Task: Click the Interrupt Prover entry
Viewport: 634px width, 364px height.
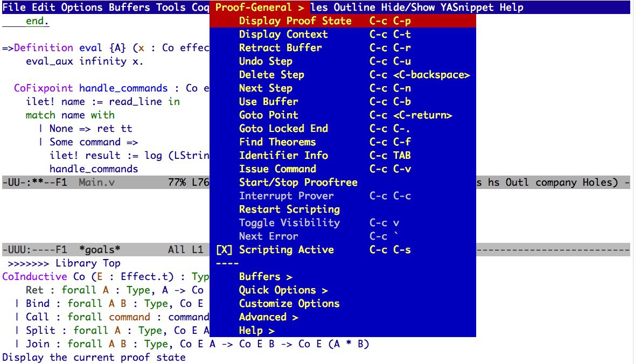Action: (x=343, y=196)
